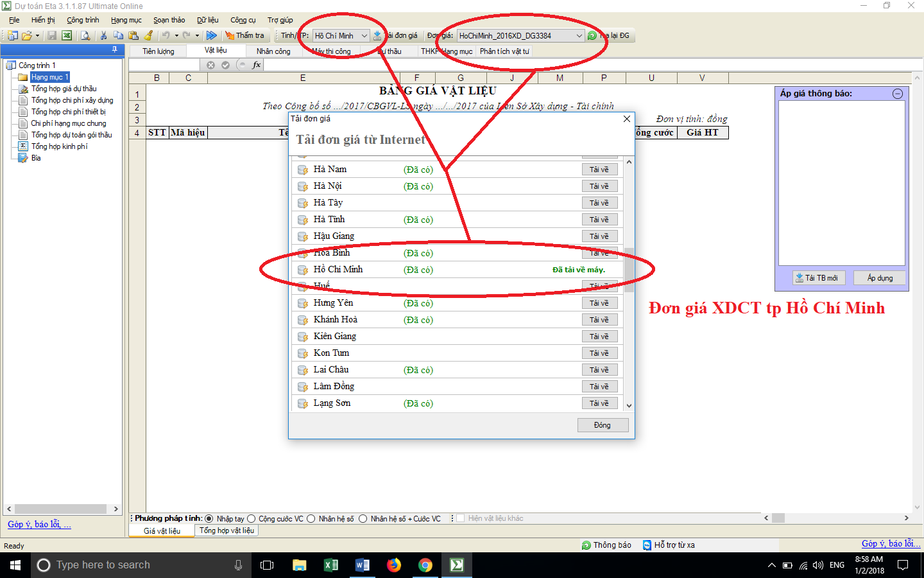Open the Excel app from the taskbar
The height and width of the screenshot is (578, 924).
331,565
